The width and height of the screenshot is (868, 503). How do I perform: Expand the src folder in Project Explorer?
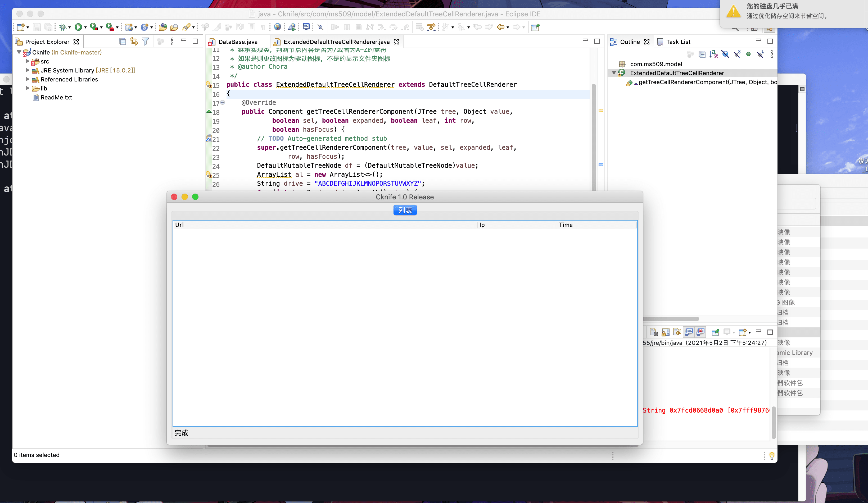click(x=28, y=61)
